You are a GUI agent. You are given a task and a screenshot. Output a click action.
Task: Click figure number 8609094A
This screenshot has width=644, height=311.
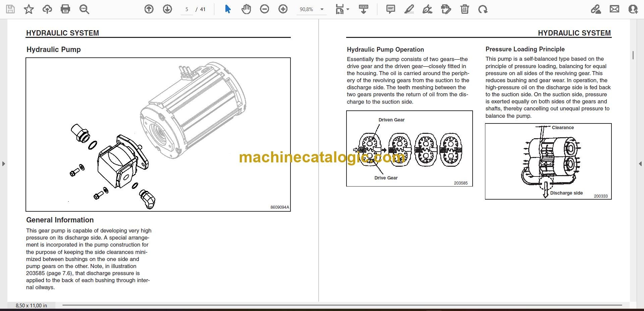(280, 207)
